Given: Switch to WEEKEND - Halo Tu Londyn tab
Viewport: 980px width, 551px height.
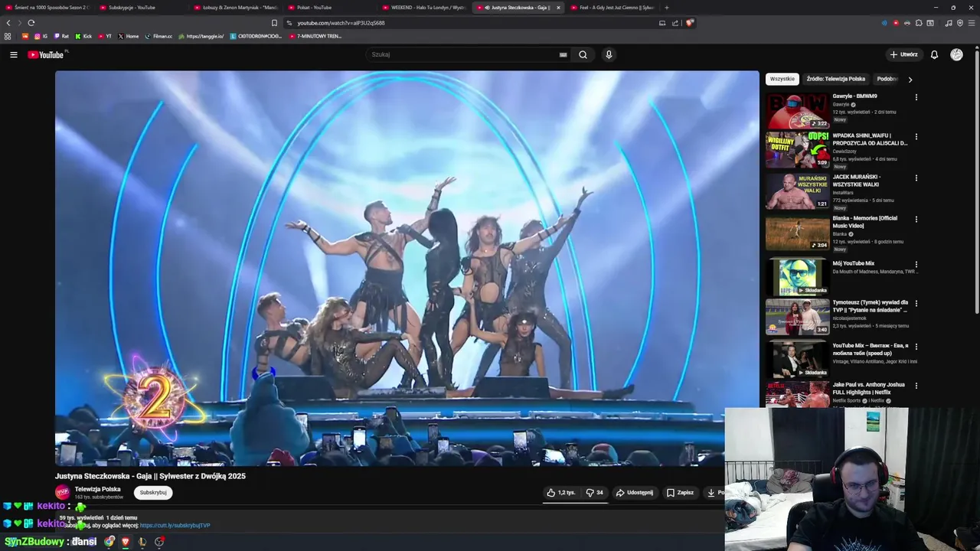Looking at the screenshot, I should point(425,8).
